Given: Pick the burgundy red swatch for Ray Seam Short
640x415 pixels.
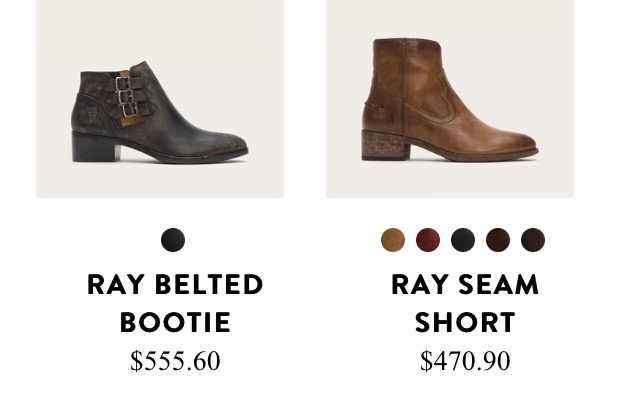Looking at the screenshot, I should [x=428, y=240].
